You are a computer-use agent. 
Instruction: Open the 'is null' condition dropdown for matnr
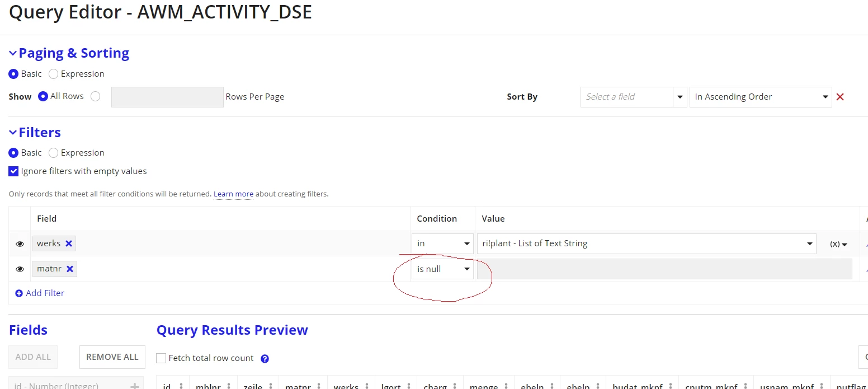pyautogui.click(x=443, y=269)
